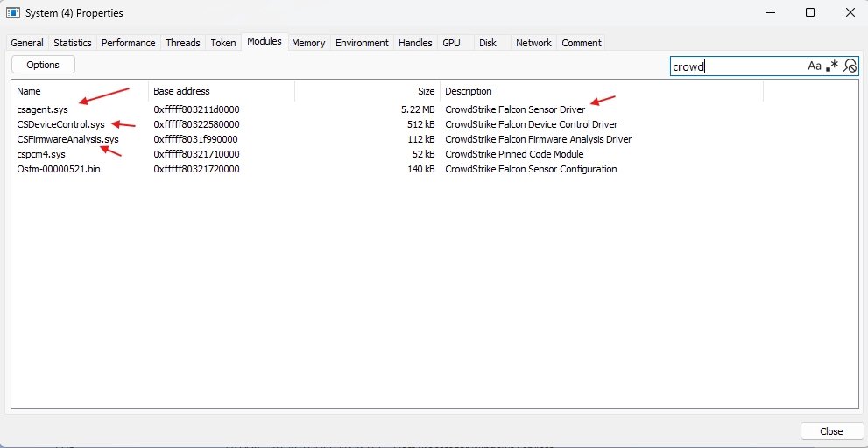Screen dimensions: 868x448
Task: Click CrowdStrike Falcon Sensor Configuration description
Action: 531,169
